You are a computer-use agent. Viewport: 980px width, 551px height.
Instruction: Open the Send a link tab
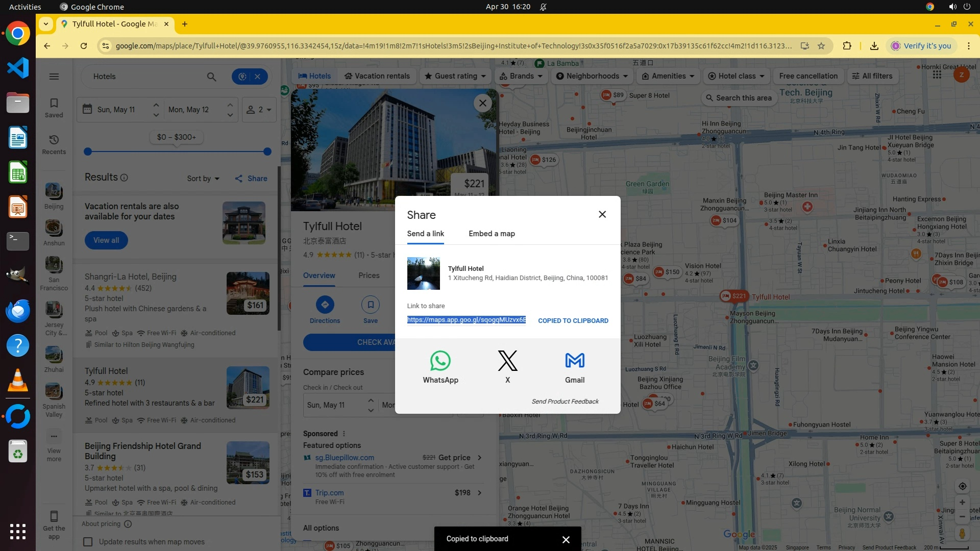(425, 234)
